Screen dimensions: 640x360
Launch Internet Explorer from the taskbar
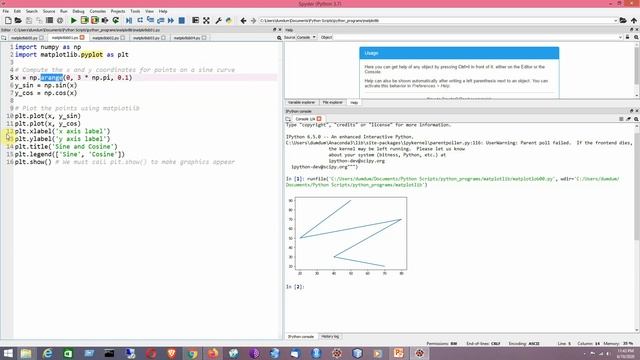click(47, 353)
